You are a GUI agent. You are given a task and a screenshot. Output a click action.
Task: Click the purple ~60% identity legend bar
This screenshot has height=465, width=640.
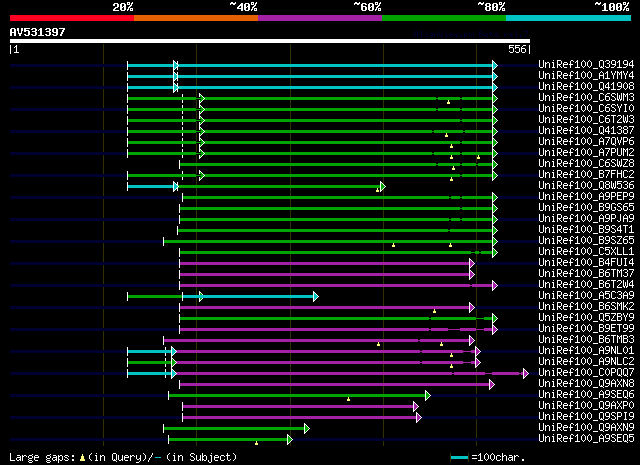[x=320, y=18]
